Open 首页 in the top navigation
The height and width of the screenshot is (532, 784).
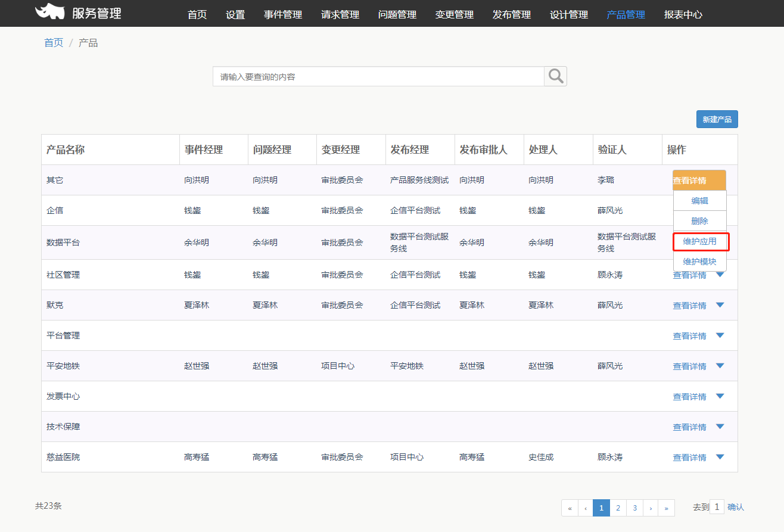click(x=197, y=14)
